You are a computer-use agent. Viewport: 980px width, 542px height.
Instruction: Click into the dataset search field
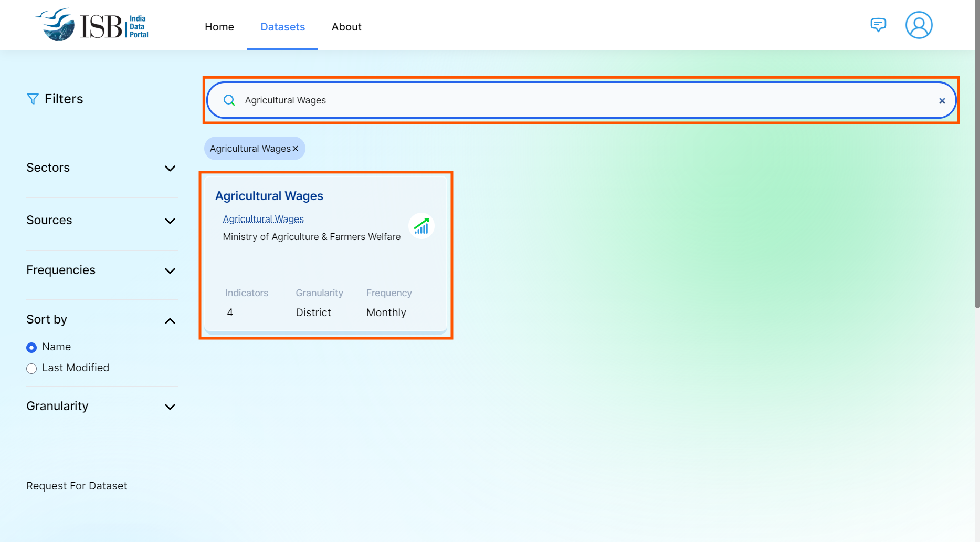click(x=577, y=100)
